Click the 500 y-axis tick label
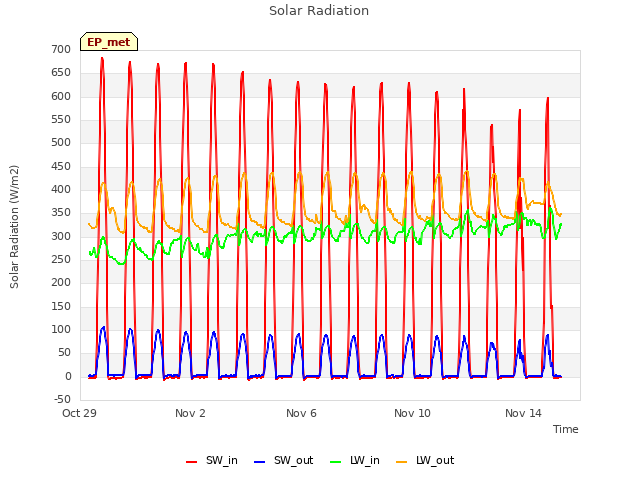The width and height of the screenshot is (640, 480). 61,142
